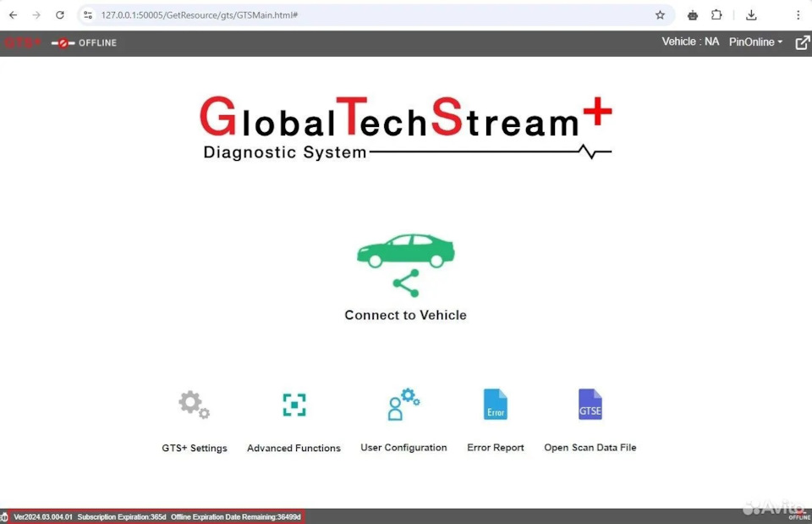This screenshot has width=812, height=524.
Task: Open the external link icon in the header
Action: pyautogui.click(x=801, y=42)
